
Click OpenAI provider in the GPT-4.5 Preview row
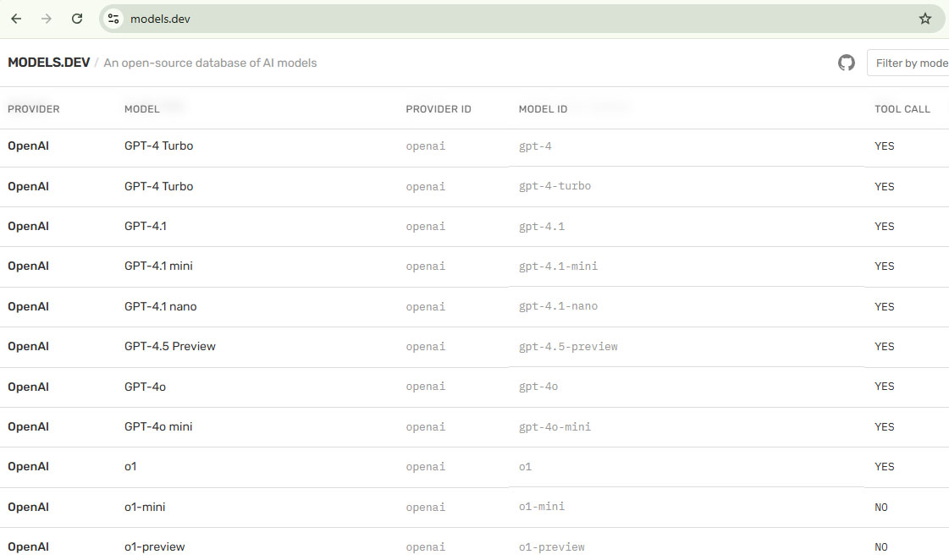tap(28, 347)
